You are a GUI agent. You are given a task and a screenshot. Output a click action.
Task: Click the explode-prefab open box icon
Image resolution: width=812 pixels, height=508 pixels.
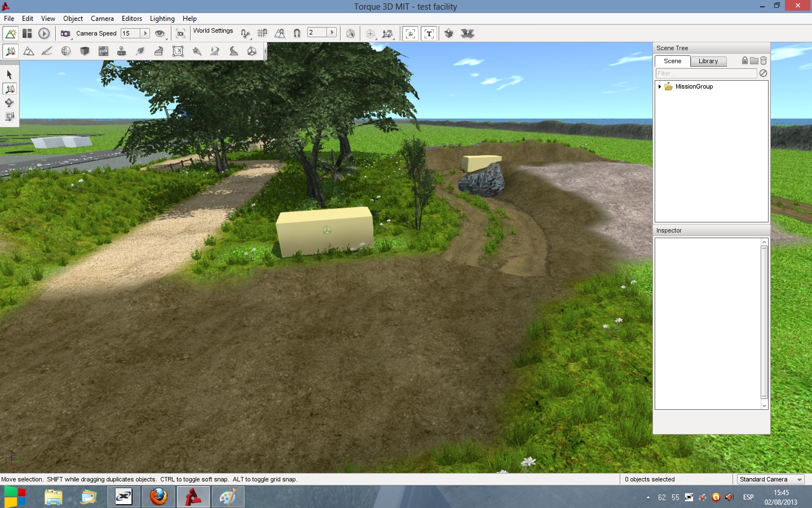click(467, 33)
